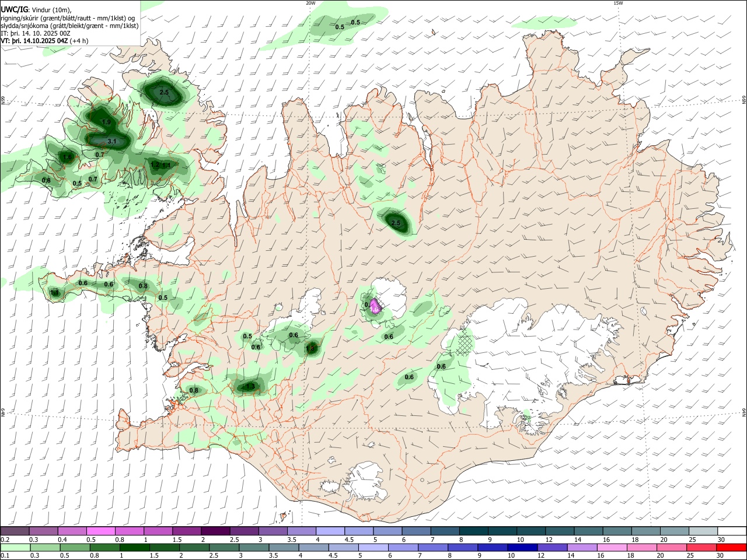Click the "1.9" precipitation value
Image resolution: width=747 pixels, height=560 pixels.
[x=106, y=122]
